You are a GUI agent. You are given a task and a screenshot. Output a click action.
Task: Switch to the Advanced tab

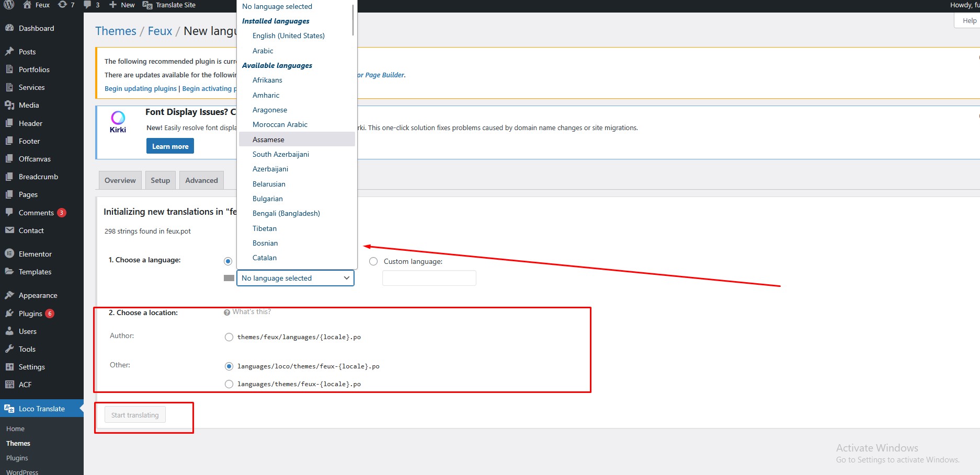[201, 180]
